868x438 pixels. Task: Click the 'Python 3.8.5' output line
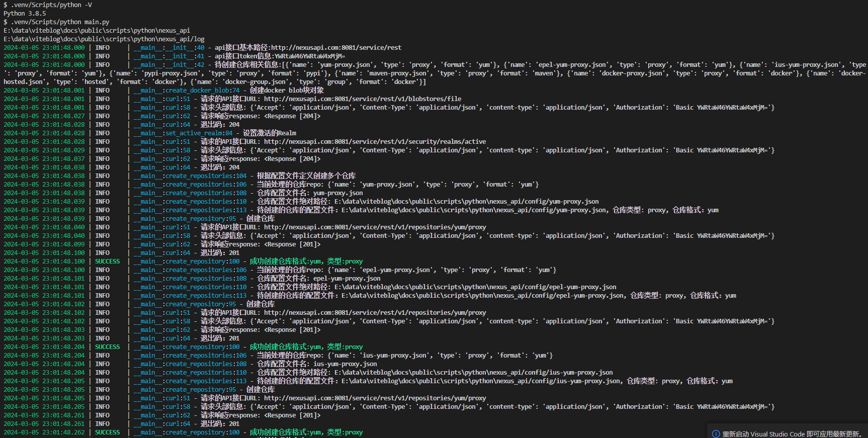point(25,14)
